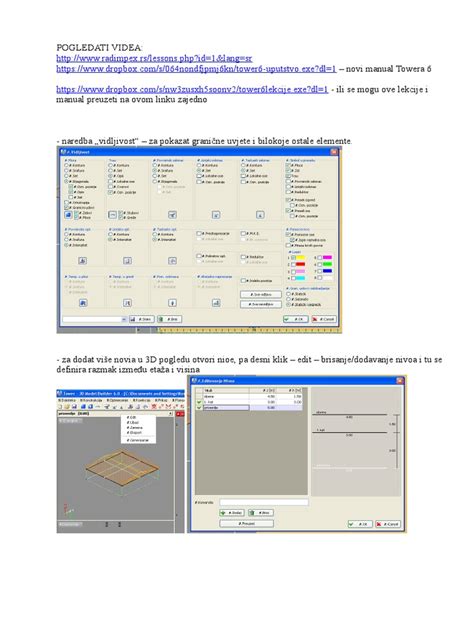Viewport: 474px width, 632px height.
Task: Click the chart icon under the fourth bottom-row group
Action: (216, 303)
